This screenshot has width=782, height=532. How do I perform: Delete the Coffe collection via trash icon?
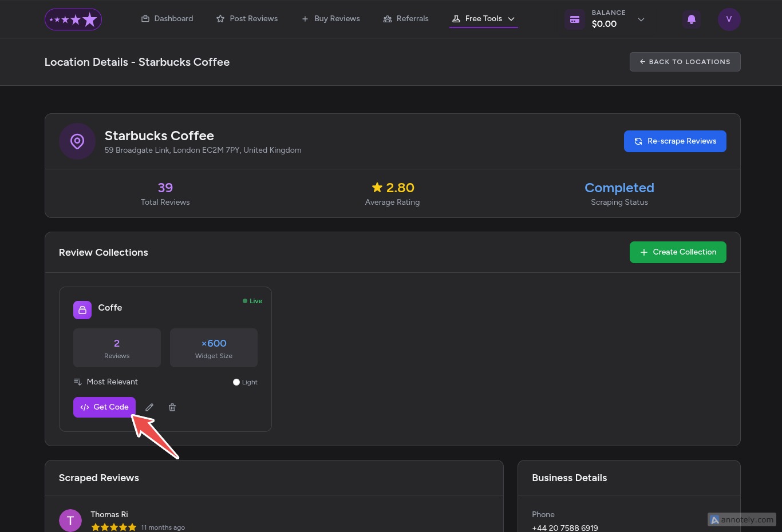click(172, 407)
